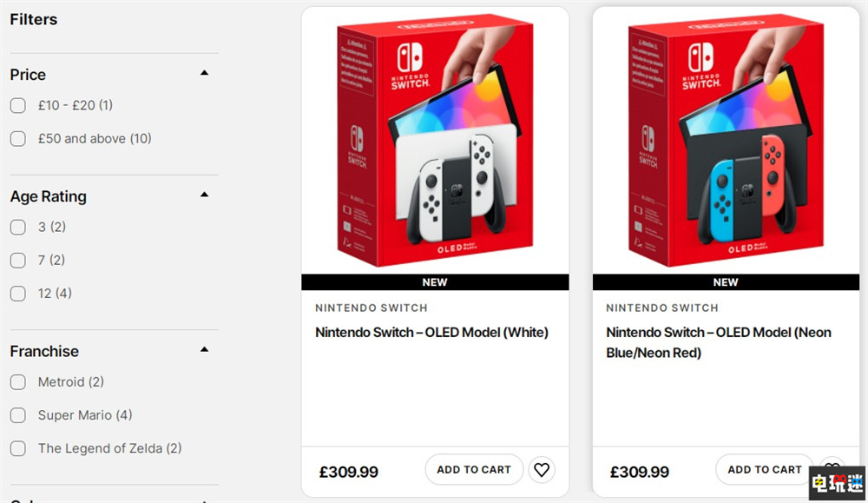Viewport: 868px width, 503px height.
Task: Check the £50 and above price filter
Action: (x=18, y=138)
